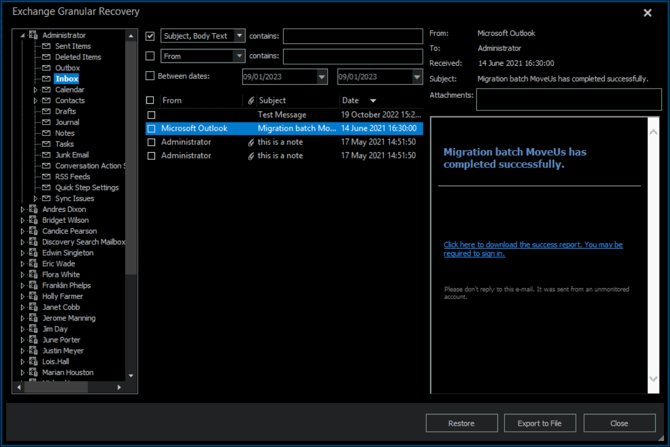Click the Restore button
Viewport: 670px width, 447px height.
(x=461, y=423)
